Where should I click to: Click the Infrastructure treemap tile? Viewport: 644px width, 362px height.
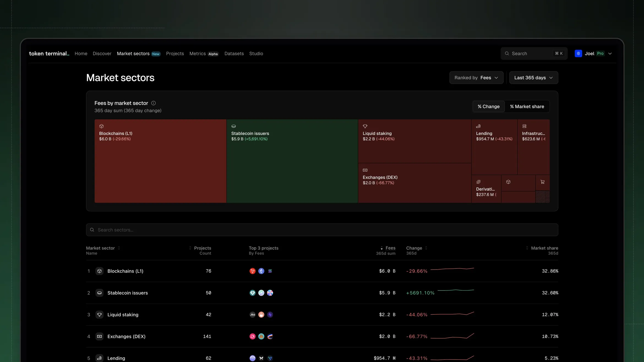534,147
